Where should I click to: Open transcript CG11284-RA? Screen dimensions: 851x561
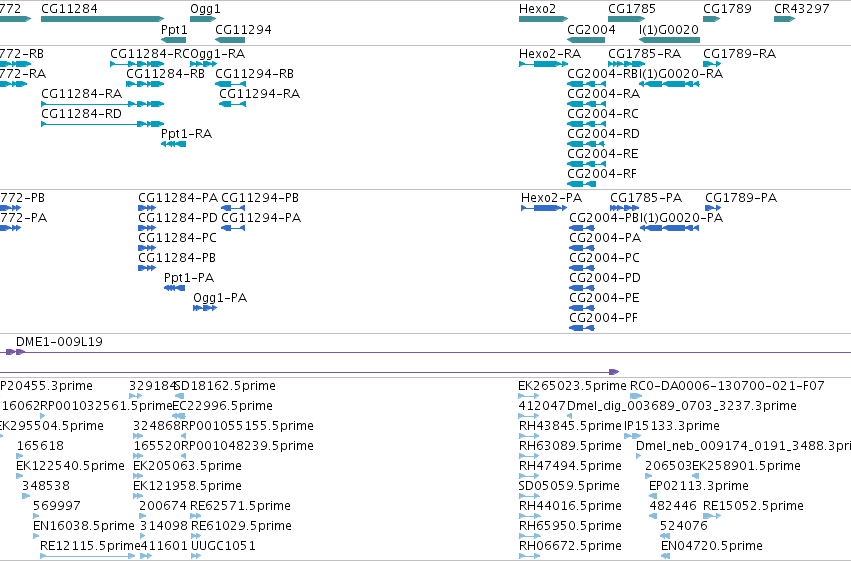click(x=81, y=94)
